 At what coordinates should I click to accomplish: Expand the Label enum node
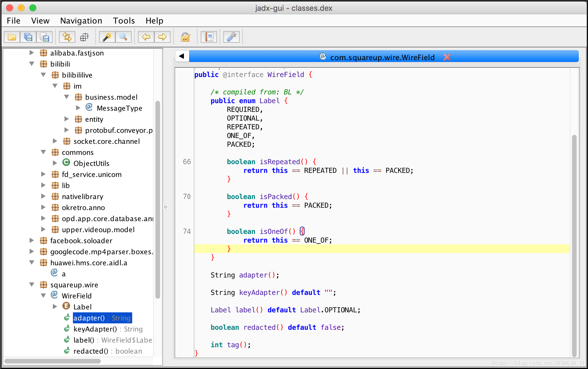55,307
